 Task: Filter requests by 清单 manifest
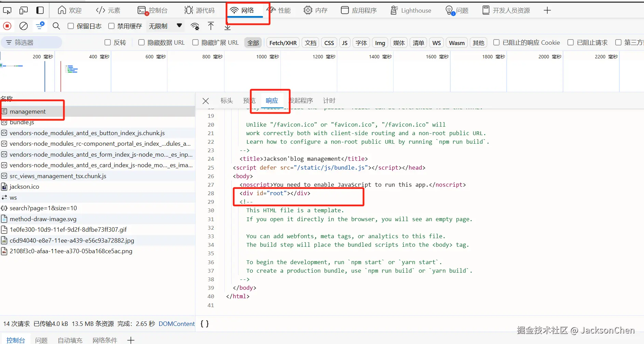tap(418, 43)
